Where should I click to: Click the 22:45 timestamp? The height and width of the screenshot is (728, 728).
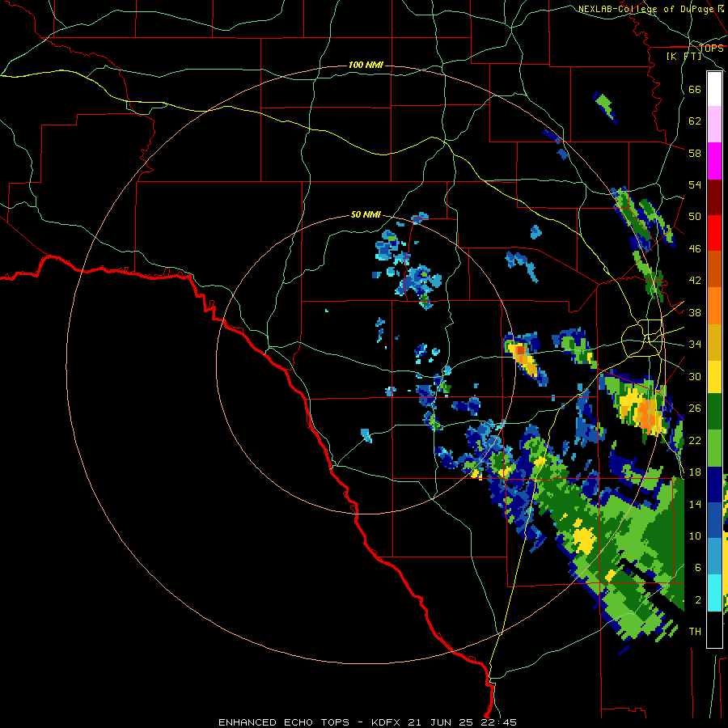pos(498,722)
